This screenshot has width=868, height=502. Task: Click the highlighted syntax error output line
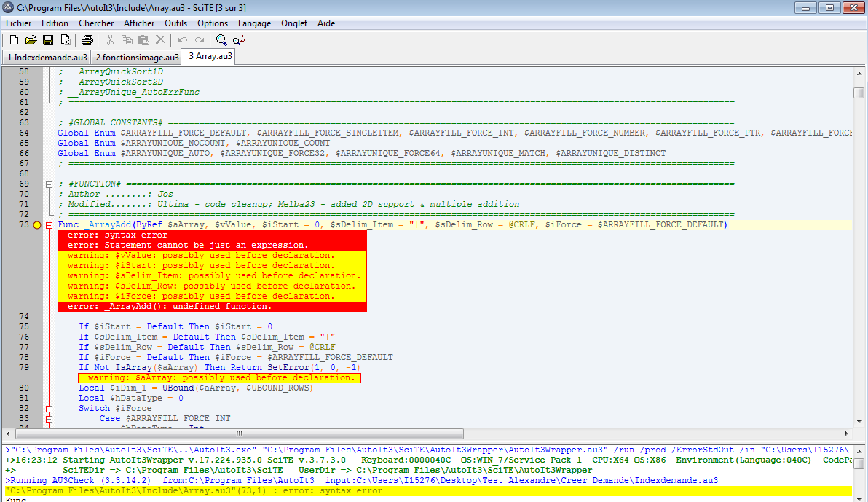click(x=194, y=491)
